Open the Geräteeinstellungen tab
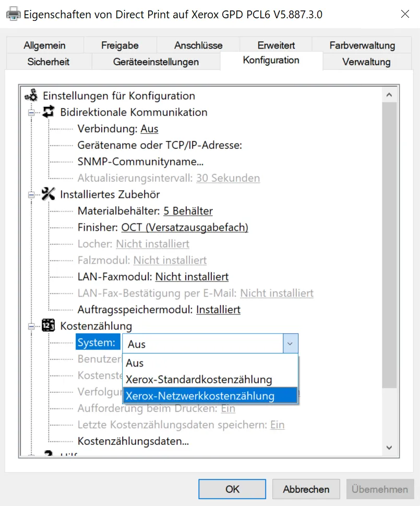This screenshot has height=506, width=420. click(156, 62)
